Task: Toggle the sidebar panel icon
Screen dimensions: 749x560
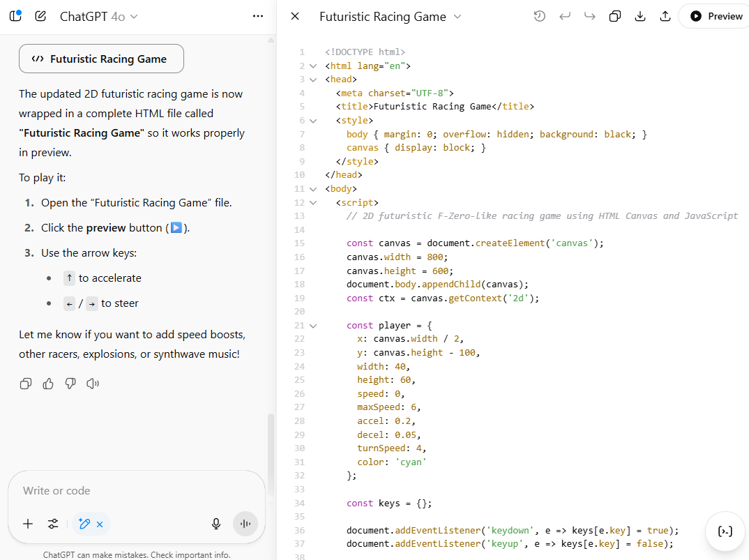Action: [16, 16]
